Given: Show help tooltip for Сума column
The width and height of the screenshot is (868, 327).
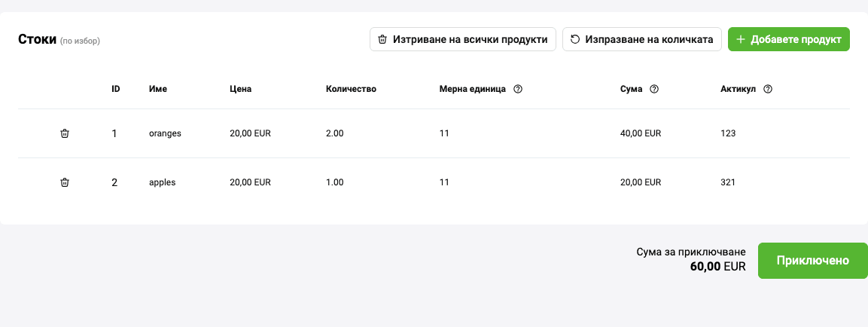Looking at the screenshot, I should pyautogui.click(x=654, y=89).
